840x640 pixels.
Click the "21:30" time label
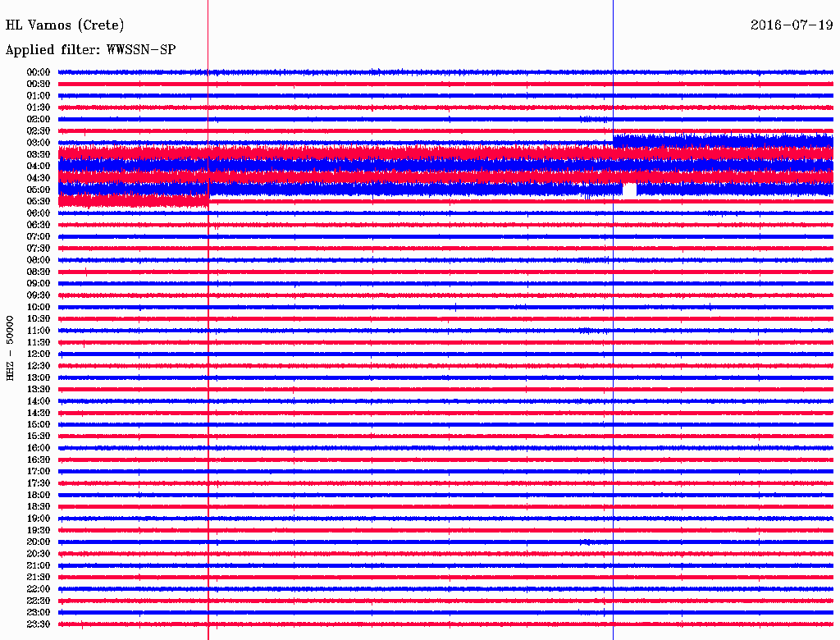[39, 578]
